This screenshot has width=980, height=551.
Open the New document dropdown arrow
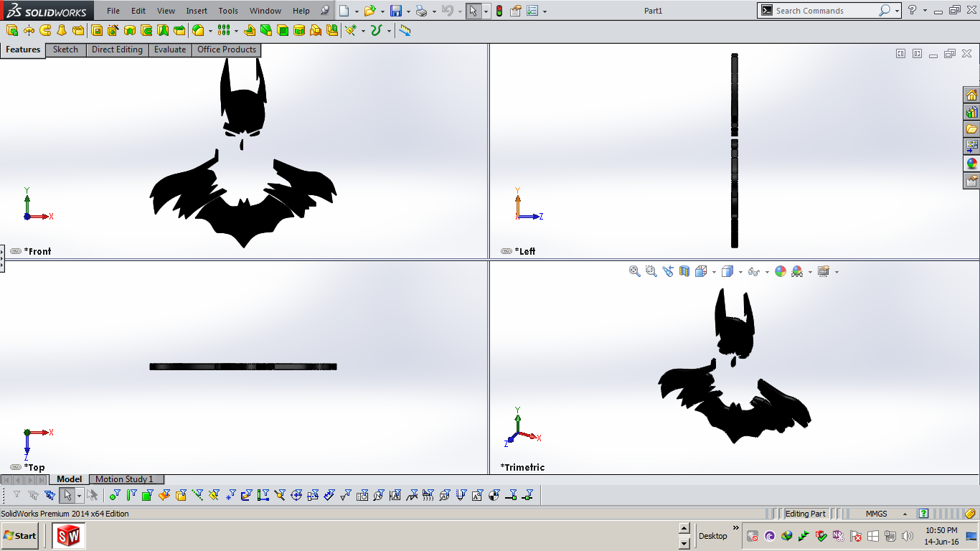pyautogui.click(x=357, y=11)
